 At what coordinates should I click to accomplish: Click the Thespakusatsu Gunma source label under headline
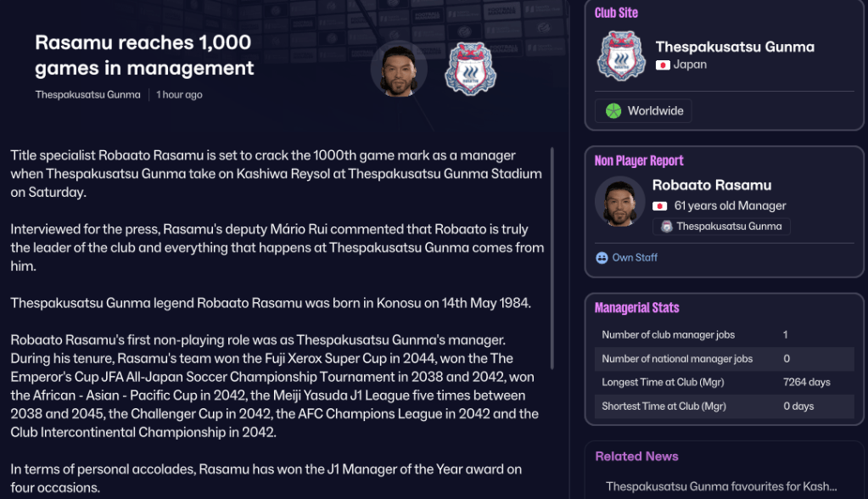[x=87, y=95]
